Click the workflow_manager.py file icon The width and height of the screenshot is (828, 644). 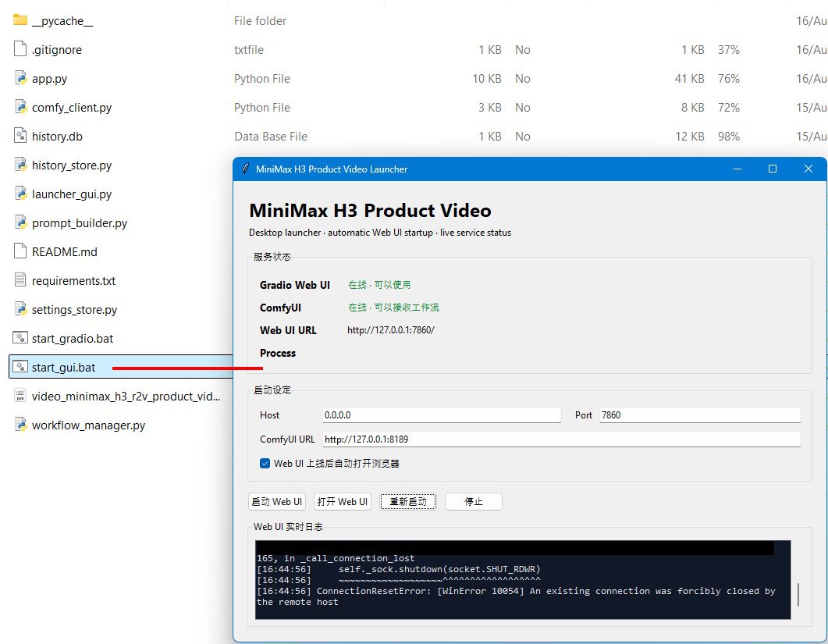20,424
